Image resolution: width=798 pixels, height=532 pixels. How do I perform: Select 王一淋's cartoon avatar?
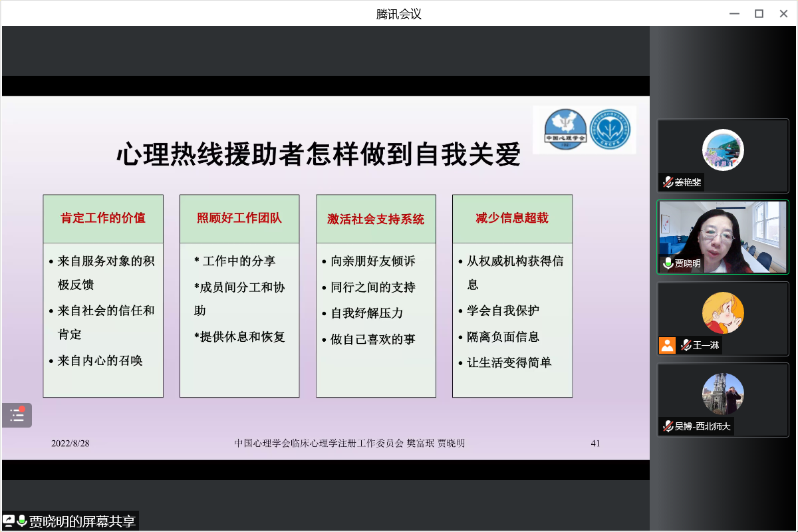click(x=723, y=313)
